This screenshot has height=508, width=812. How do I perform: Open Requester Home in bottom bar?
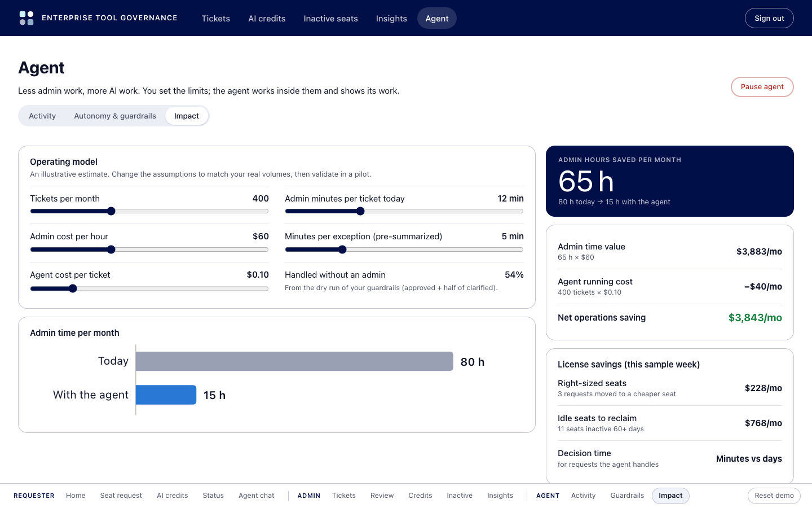click(x=76, y=496)
